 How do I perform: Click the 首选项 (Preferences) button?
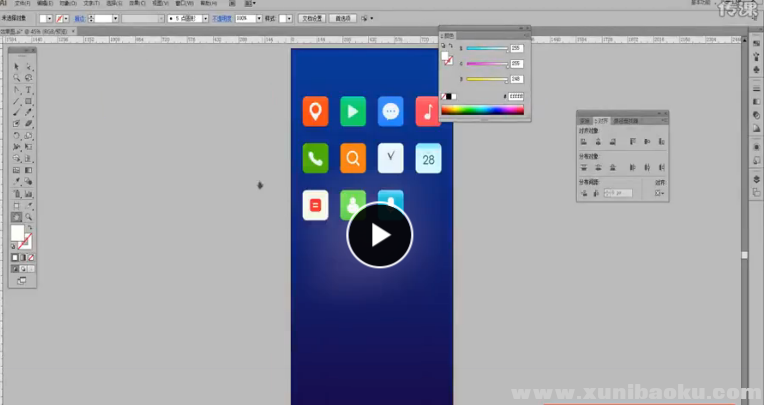tap(343, 18)
